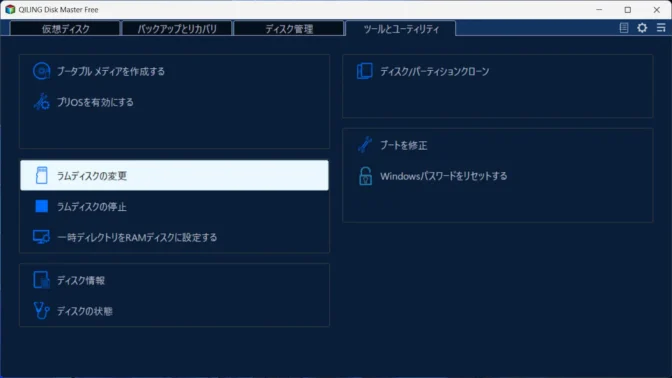Close the QILING Disk Master window
The image size is (672, 378).
(x=657, y=9)
